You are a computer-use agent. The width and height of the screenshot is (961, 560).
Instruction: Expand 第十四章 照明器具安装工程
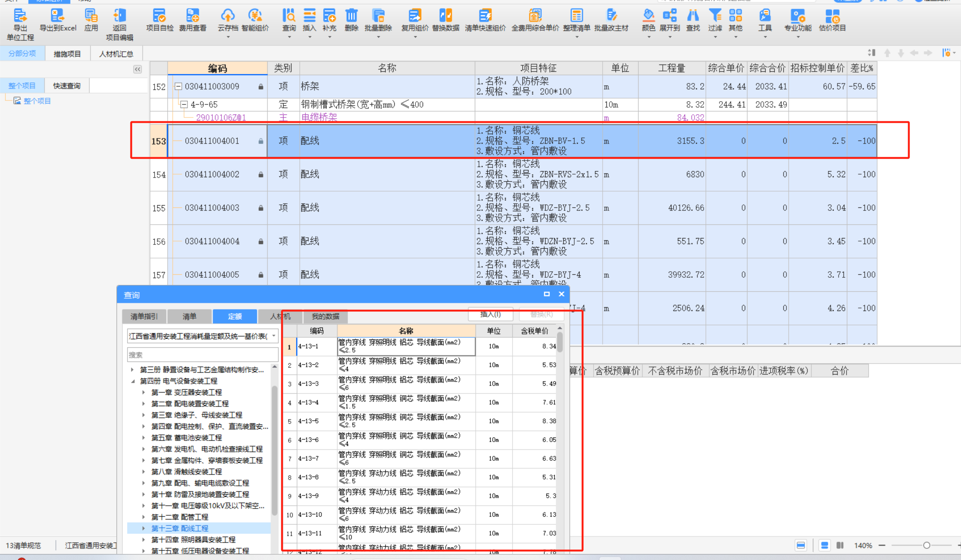(x=143, y=540)
